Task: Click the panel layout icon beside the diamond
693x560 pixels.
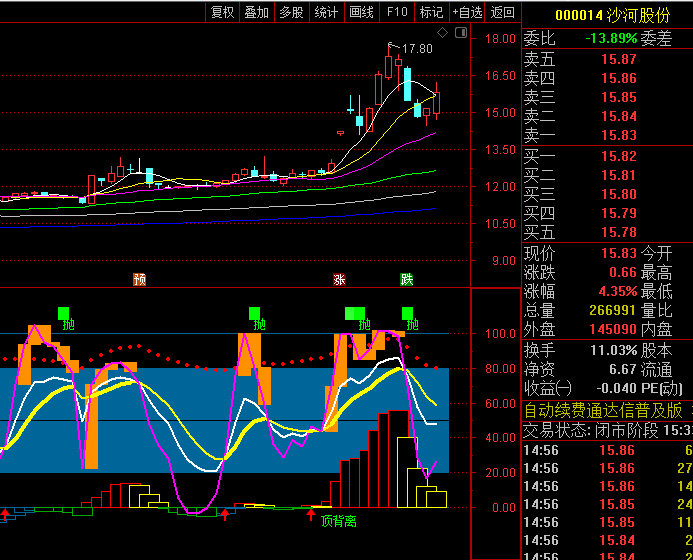Action: 460,33
